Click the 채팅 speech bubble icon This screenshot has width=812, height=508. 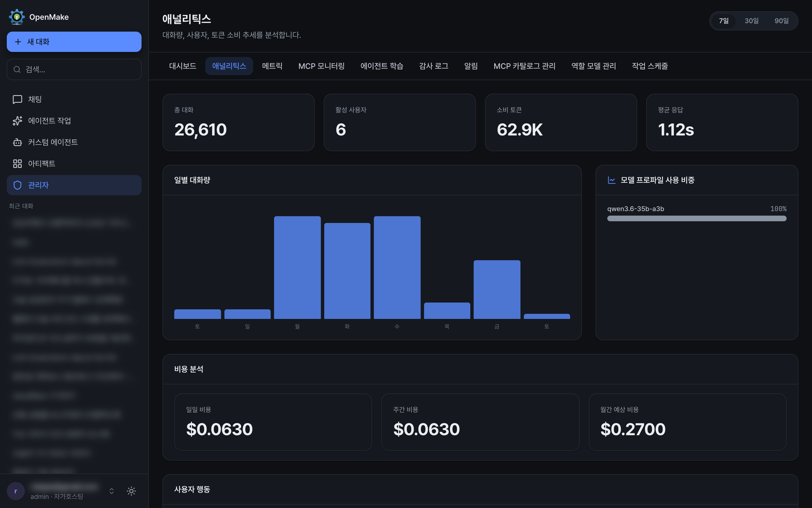17,99
